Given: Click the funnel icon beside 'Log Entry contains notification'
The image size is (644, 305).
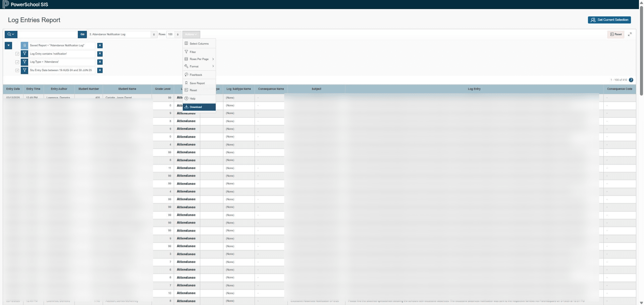Looking at the screenshot, I should 24,54.
